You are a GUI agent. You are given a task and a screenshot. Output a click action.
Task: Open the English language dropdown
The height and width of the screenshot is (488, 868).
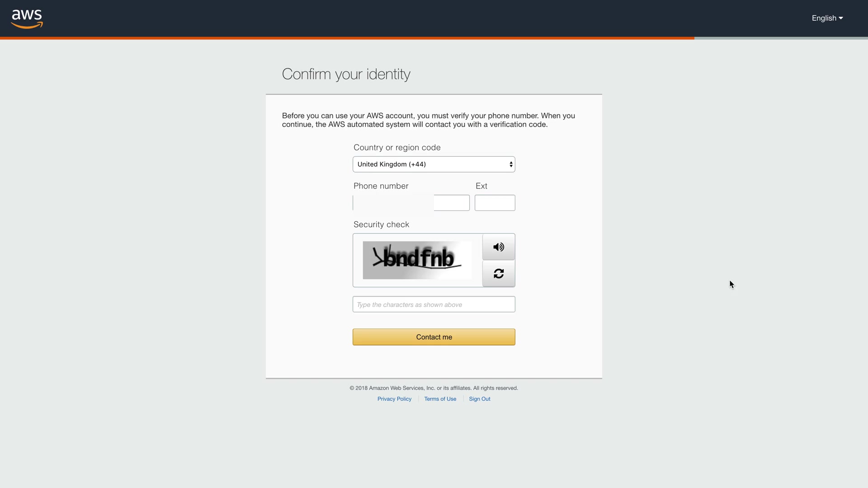[827, 18]
